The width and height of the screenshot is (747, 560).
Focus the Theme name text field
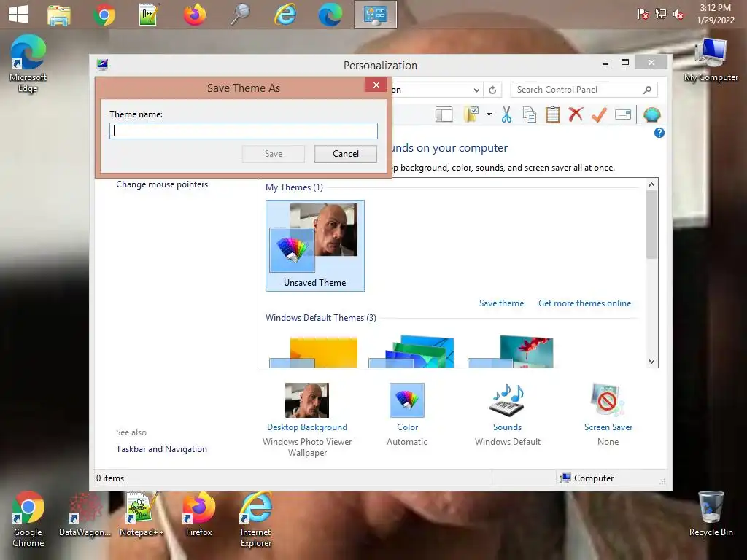(244, 131)
